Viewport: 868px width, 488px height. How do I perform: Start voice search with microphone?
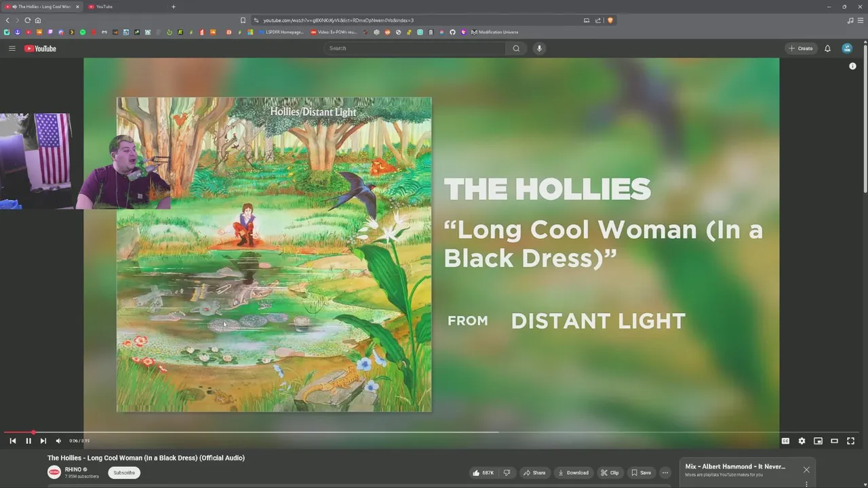pos(539,48)
